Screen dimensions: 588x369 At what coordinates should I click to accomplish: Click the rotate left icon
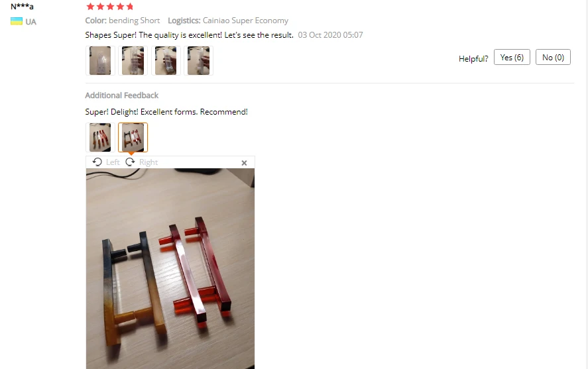97,162
